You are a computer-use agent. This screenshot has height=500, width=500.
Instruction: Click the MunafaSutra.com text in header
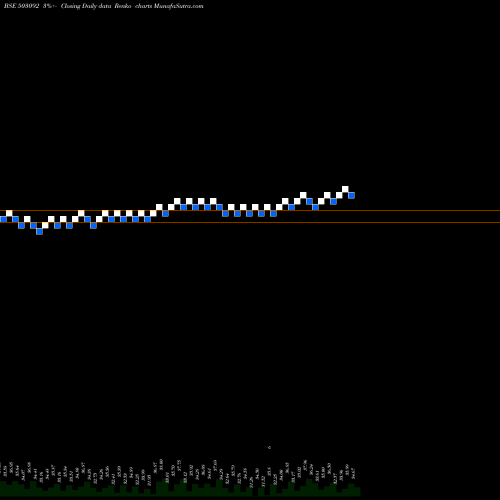pos(178,6)
